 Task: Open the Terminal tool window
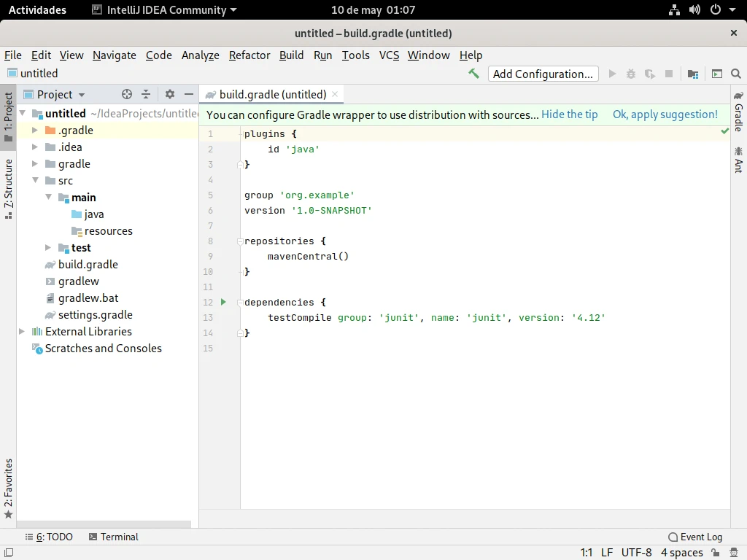coord(113,537)
